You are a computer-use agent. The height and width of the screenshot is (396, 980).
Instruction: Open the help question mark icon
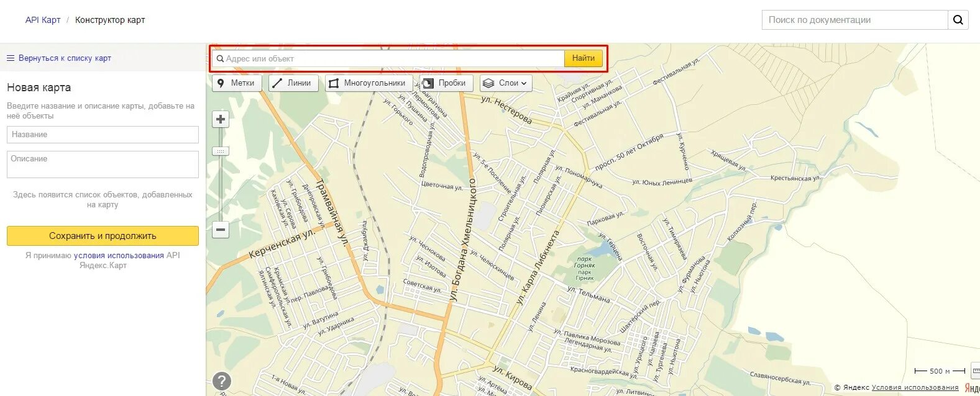[222, 381]
